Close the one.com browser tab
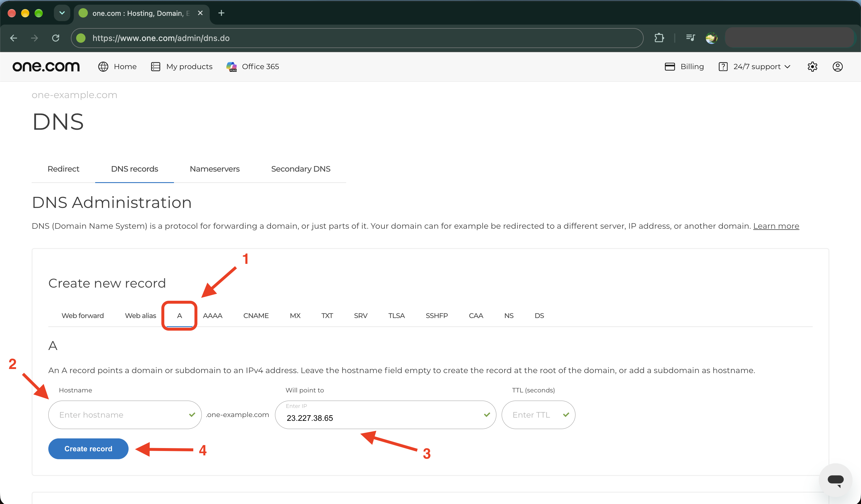 (200, 13)
